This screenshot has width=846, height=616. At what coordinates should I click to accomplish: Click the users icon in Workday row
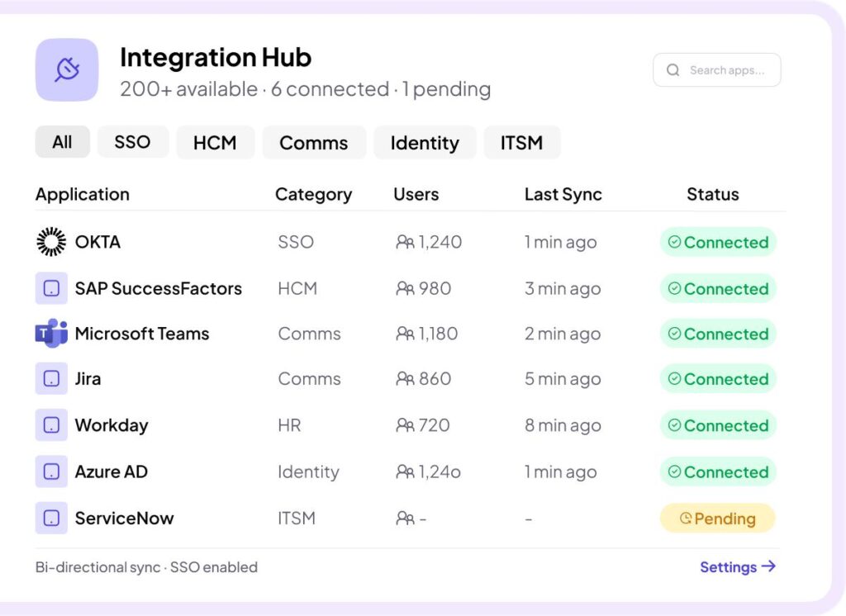tap(405, 425)
